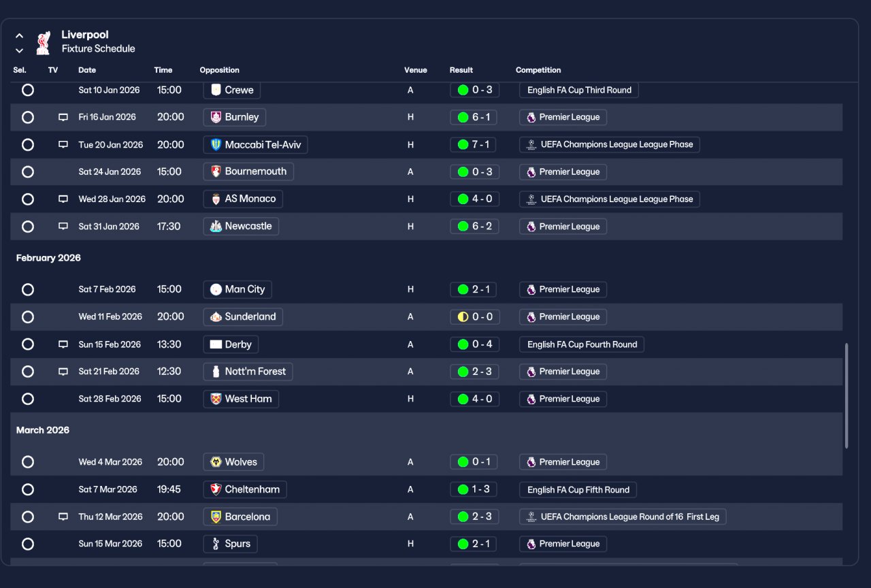Click the TV column header
This screenshot has height=588, width=871.
point(53,70)
